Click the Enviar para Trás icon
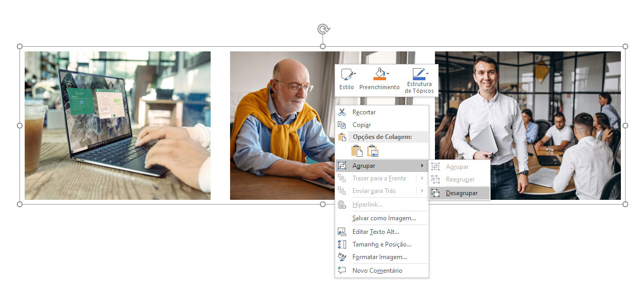Screen dimensions: 644x300 pyautogui.click(x=342, y=191)
